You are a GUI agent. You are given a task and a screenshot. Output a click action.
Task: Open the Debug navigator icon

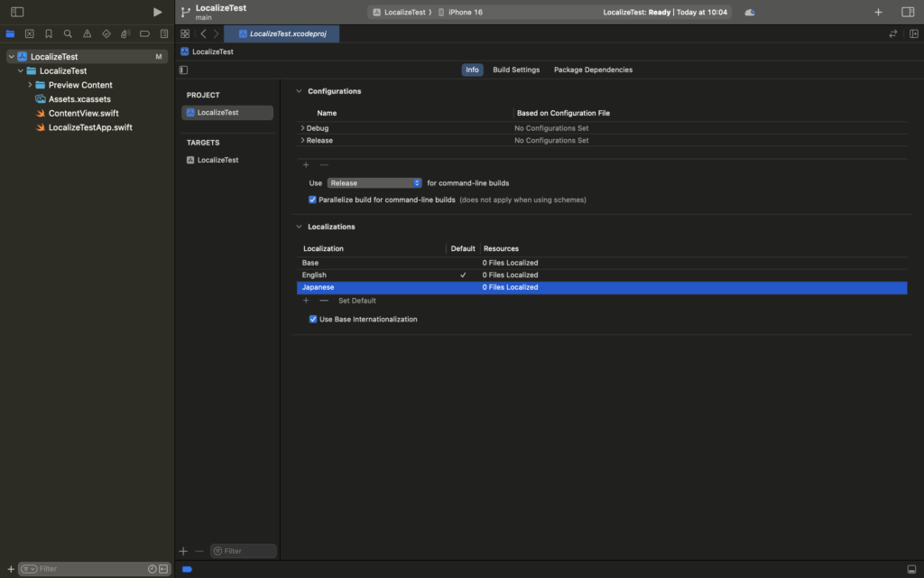coord(125,33)
